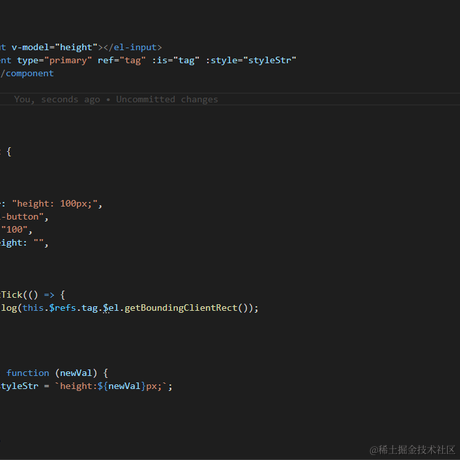Screen dimensions: 460x460
Task: Click the "Uncommitted changes" git blame annotation
Action: [167, 99]
